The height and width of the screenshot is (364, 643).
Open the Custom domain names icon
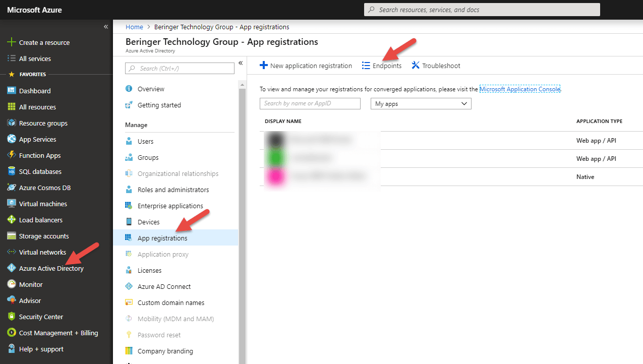[x=129, y=302]
